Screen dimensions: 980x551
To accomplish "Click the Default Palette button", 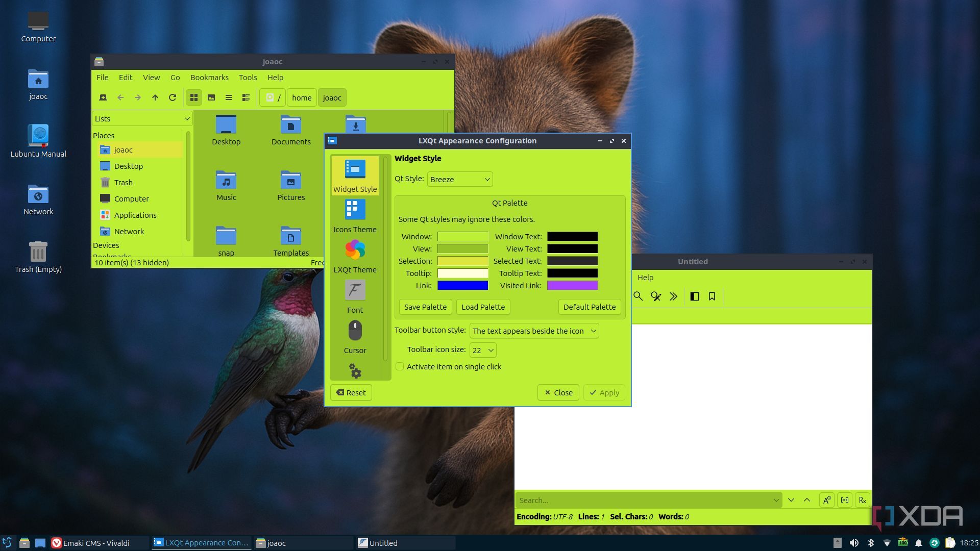I will pos(590,307).
